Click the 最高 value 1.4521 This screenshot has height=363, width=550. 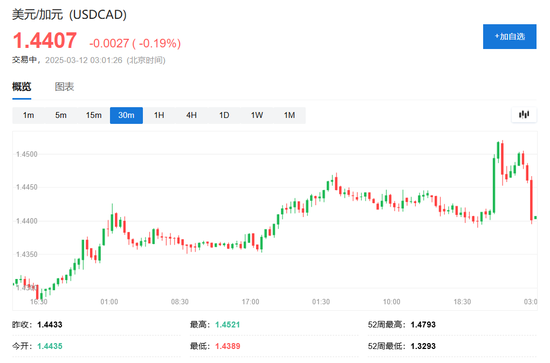228,325
